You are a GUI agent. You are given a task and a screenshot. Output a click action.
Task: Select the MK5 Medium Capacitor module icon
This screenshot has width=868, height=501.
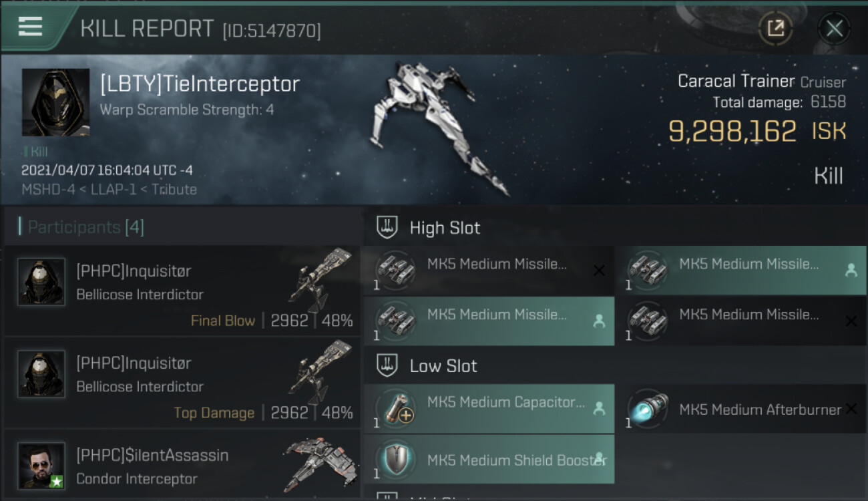pos(396,408)
